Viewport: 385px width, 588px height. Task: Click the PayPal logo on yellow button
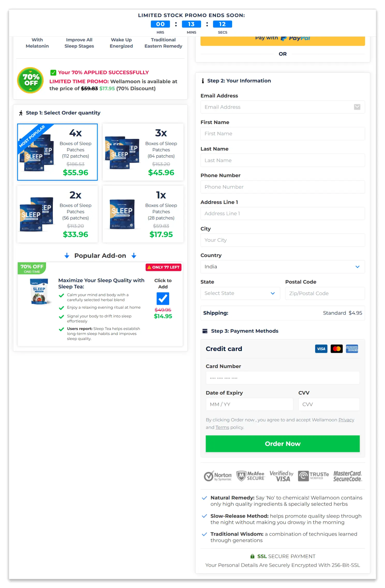pos(295,38)
